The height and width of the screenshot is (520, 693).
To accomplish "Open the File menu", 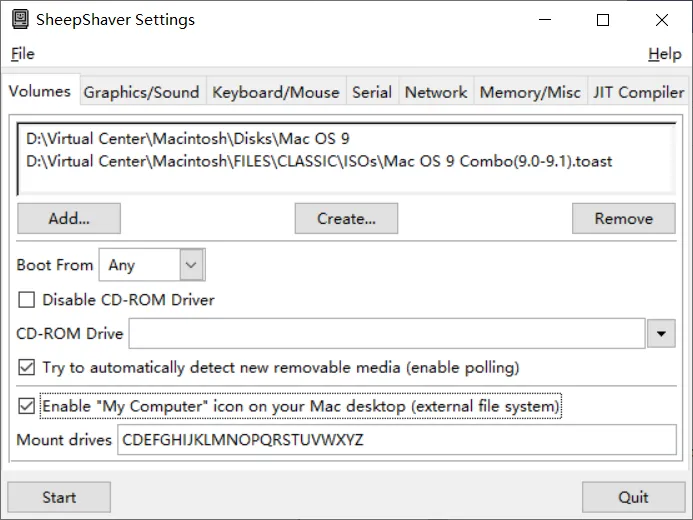I will tap(23, 54).
